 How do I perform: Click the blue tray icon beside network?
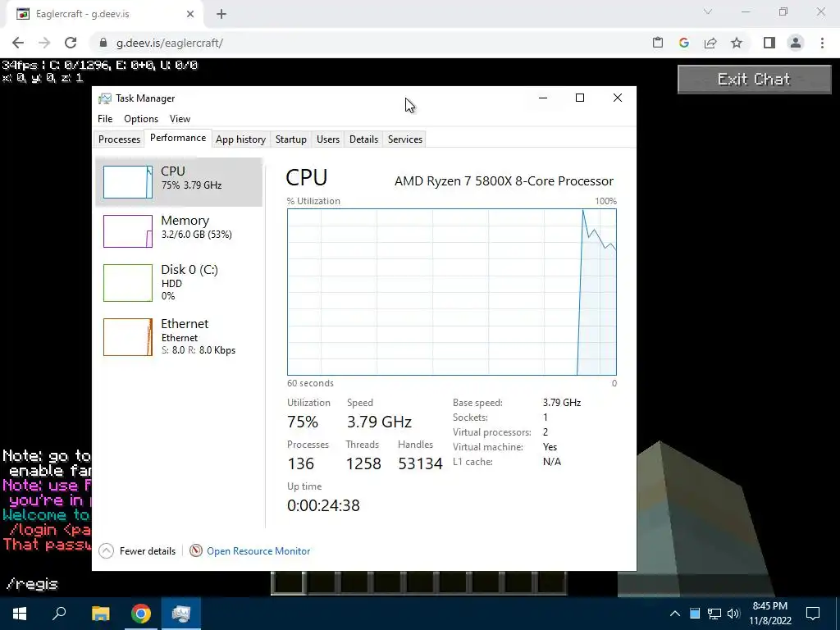click(x=695, y=614)
